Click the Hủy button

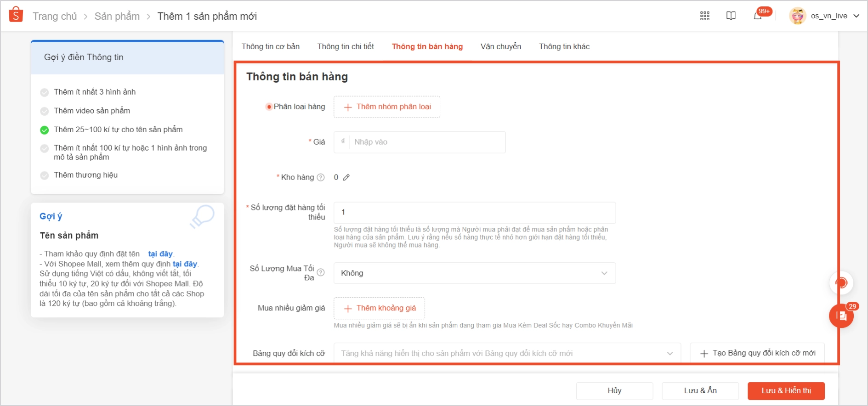614,391
